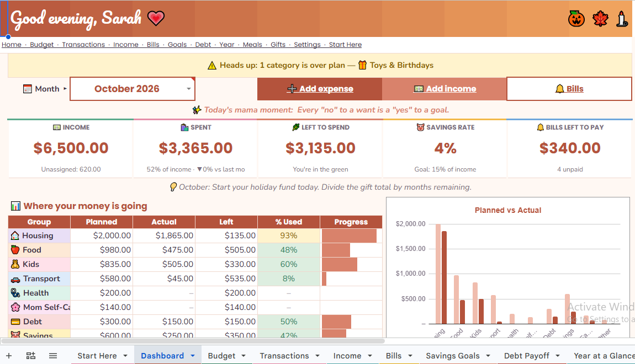Open the Settings navigation link
Screen dimensions: 635x364
coord(307,45)
